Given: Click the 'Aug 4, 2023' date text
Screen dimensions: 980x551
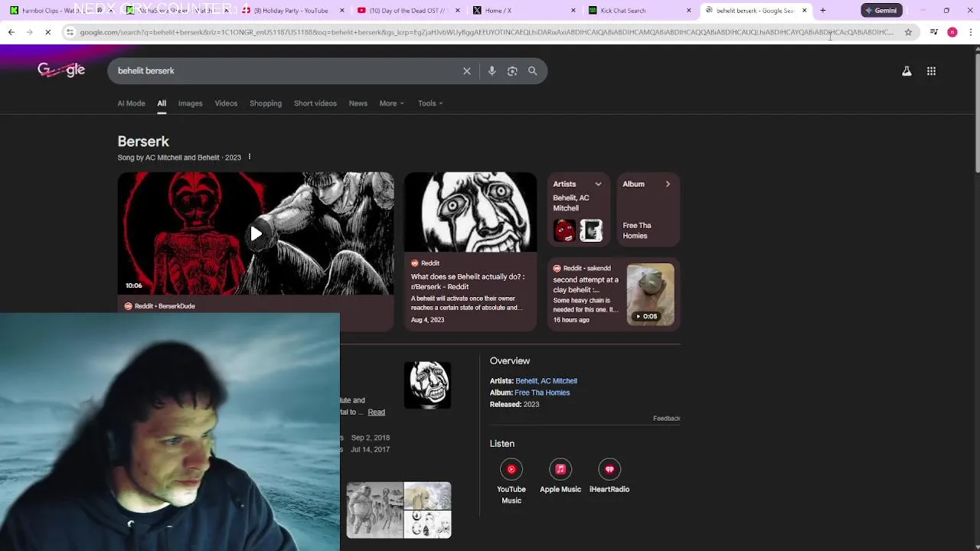Looking at the screenshot, I should 427,320.
